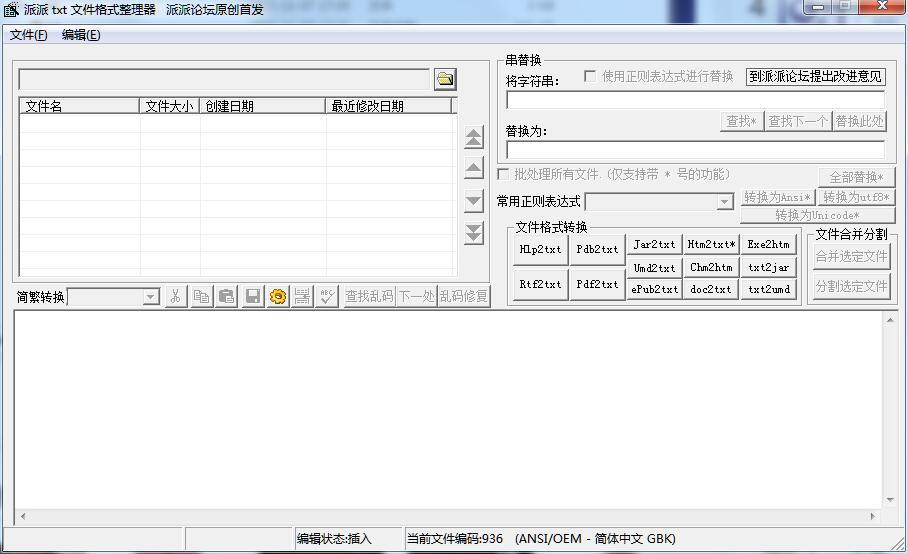This screenshot has height=554, width=908.
Task: Click the editor horizontal scrollbar right arrow
Action: tap(873, 516)
